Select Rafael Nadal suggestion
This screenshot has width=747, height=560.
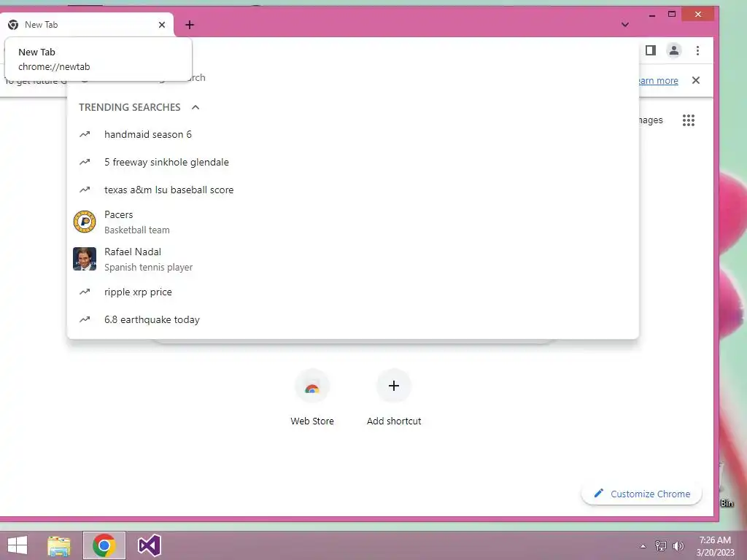(x=352, y=259)
